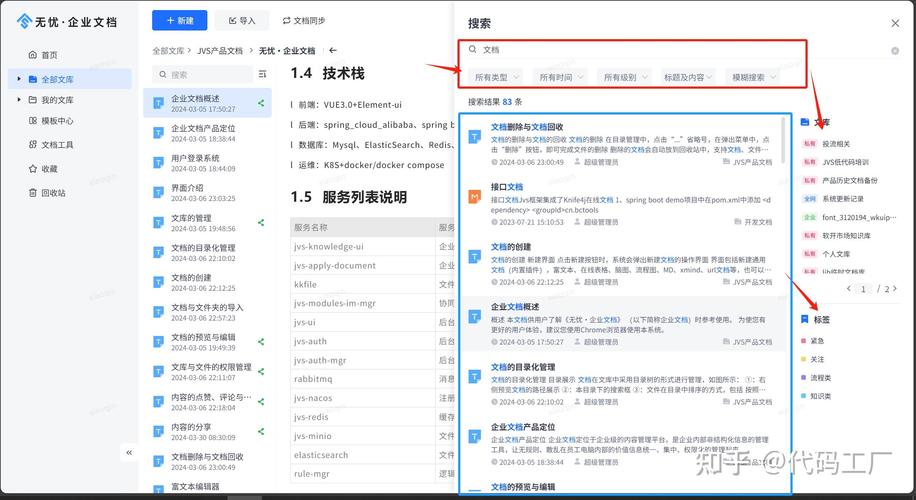
Task: Open search result 文档的目录化管理
Action: (x=522, y=367)
